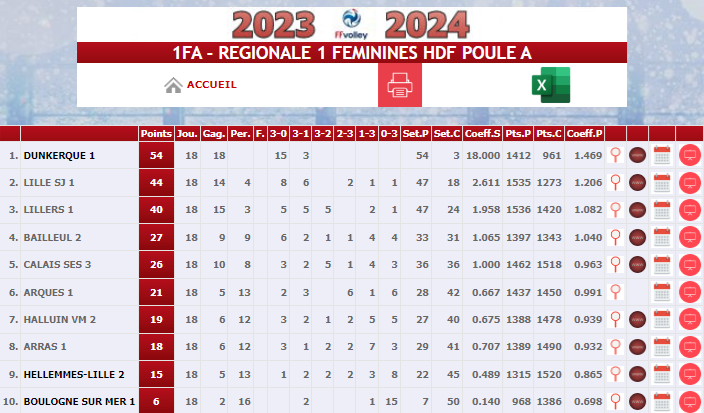Open the calendar icon for LILLE SJ 1
Screen dimensions: 704x413
click(662, 183)
